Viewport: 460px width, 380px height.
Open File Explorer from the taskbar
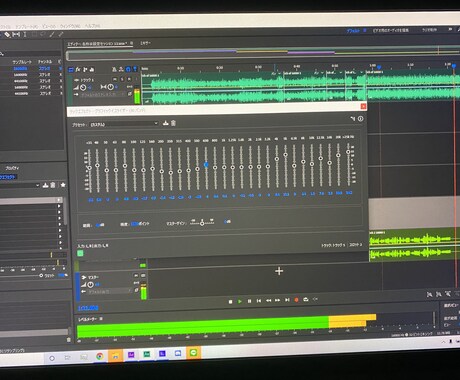point(115,356)
